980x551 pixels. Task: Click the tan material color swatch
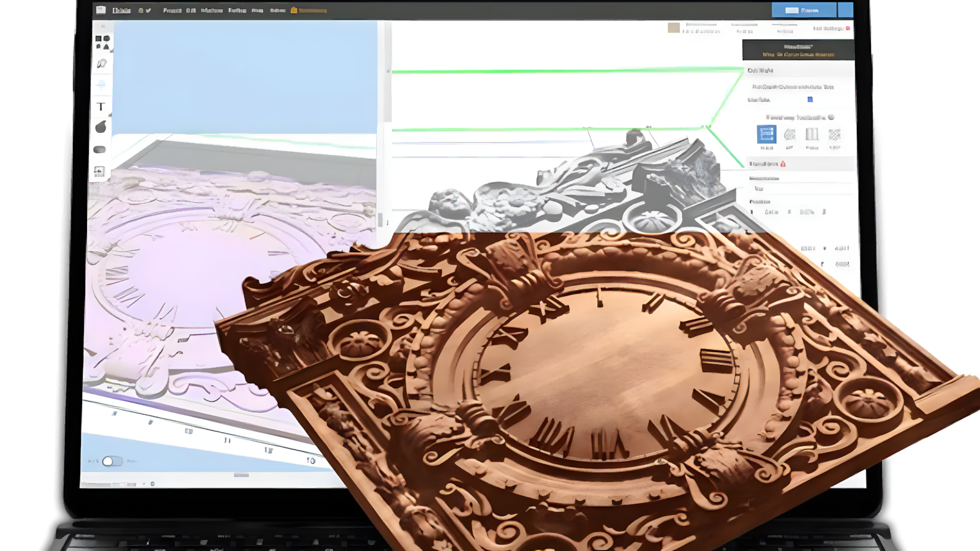[674, 28]
